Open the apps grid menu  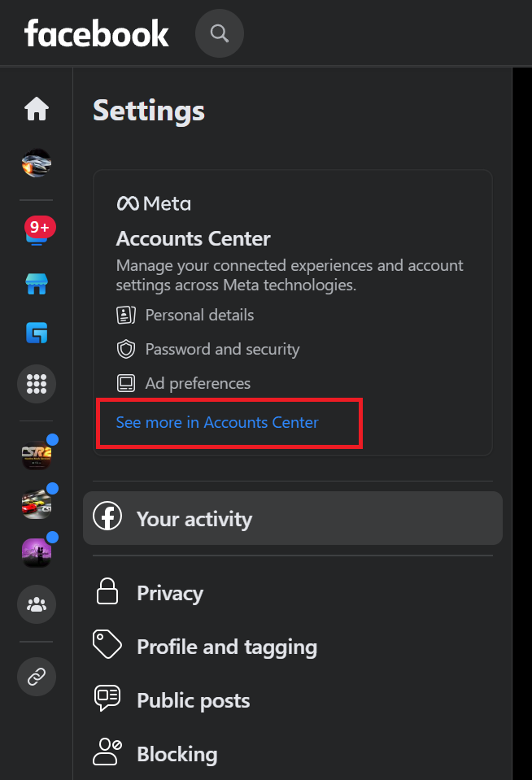(x=37, y=384)
